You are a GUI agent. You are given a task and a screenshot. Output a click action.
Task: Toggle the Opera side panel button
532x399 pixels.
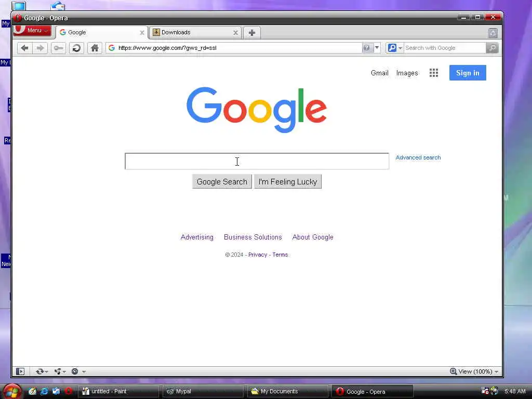click(20, 371)
